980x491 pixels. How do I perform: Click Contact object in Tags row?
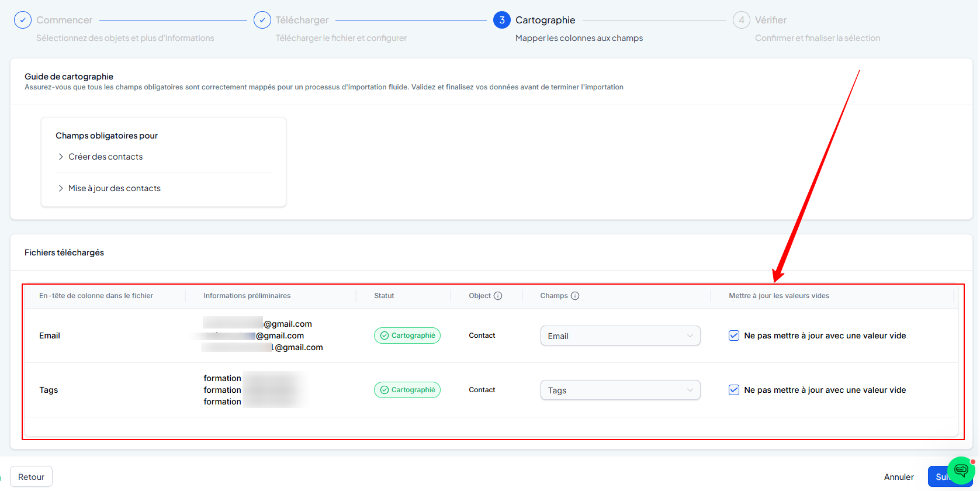[x=482, y=390]
